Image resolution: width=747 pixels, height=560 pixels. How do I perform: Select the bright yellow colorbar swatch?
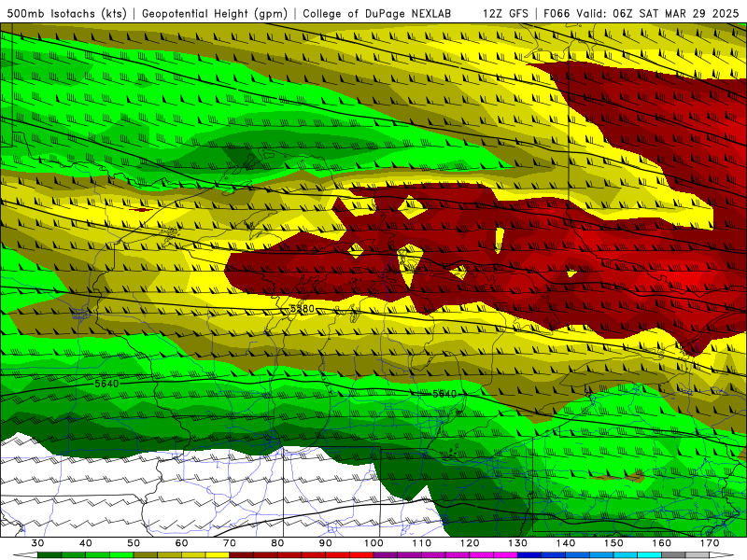(x=218, y=554)
